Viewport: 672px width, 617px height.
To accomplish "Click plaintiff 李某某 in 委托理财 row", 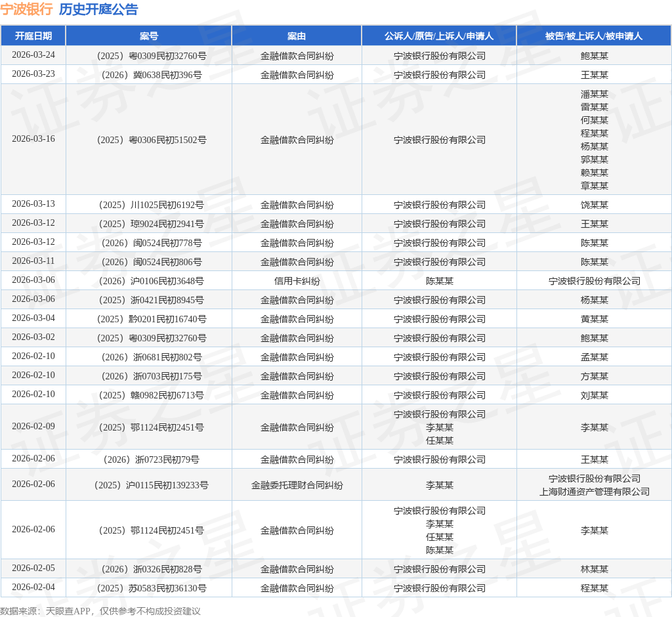I will point(439,485).
